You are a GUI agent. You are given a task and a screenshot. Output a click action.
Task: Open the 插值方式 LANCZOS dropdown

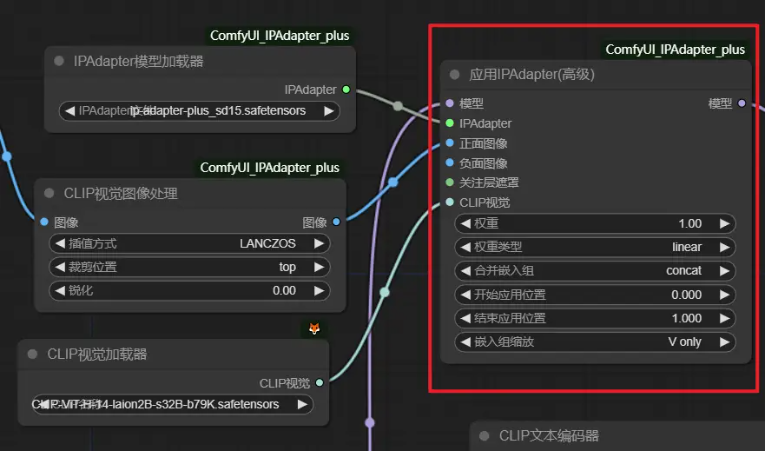(x=190, y=243)
